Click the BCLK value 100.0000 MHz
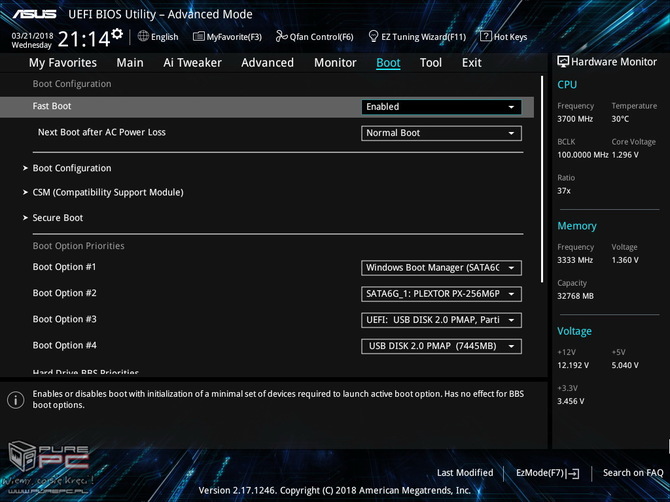The image size is (670, 502). (583, 155)
